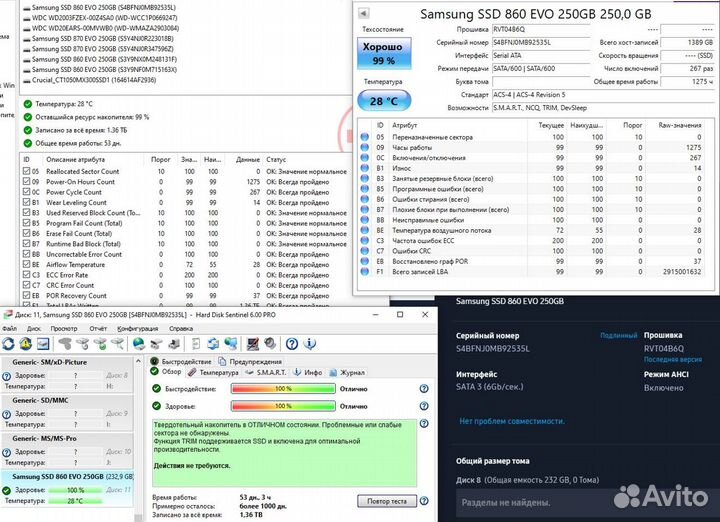720x522 pixels.
Task: Toggle checkbox for POR Recovery Count
Action: 27,295
